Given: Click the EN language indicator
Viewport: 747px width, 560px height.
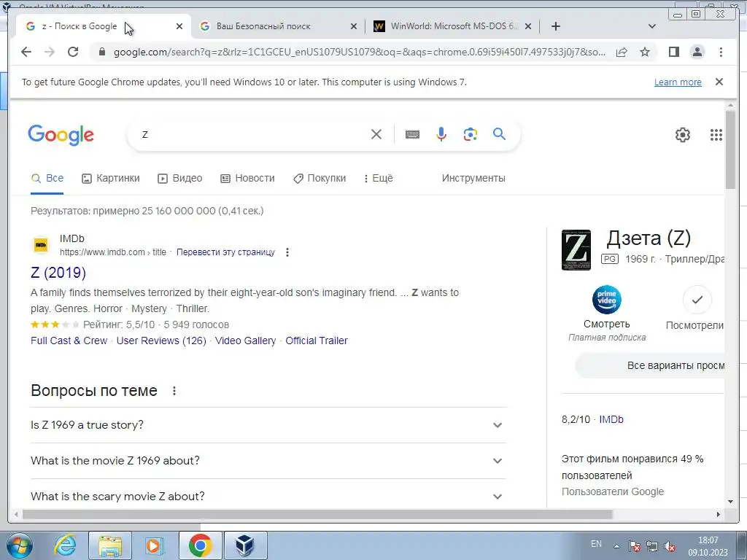Looking at the screenshot, I should click(596, 544).
